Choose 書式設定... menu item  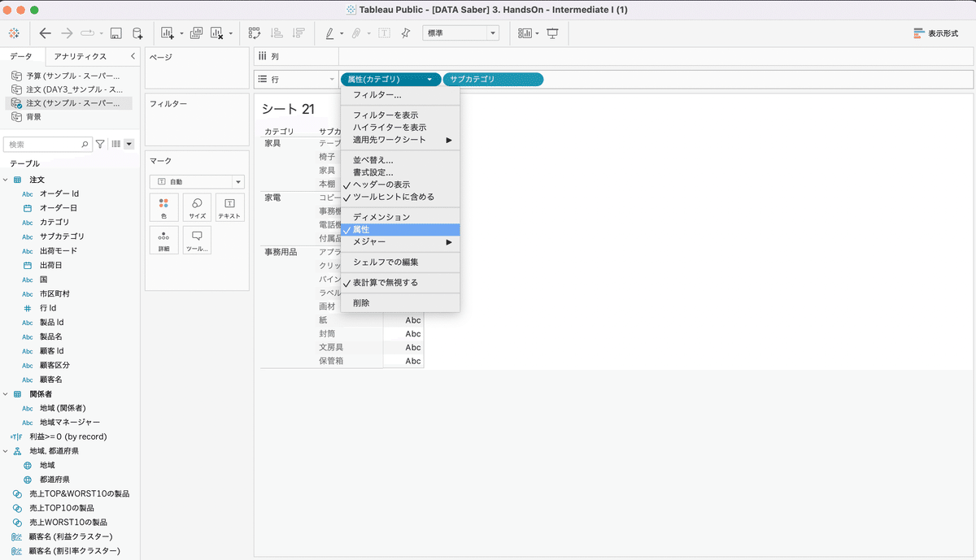pos(400,172)
